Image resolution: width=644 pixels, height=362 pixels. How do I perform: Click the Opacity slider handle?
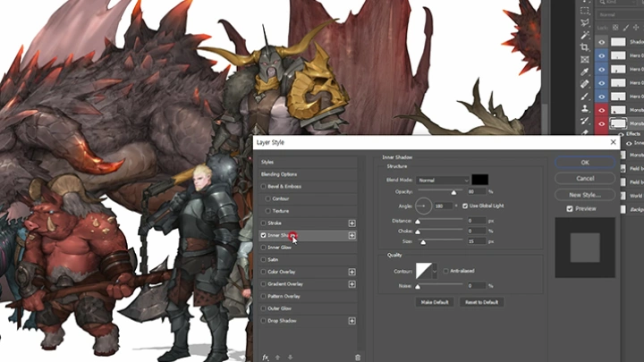[453, 192]
